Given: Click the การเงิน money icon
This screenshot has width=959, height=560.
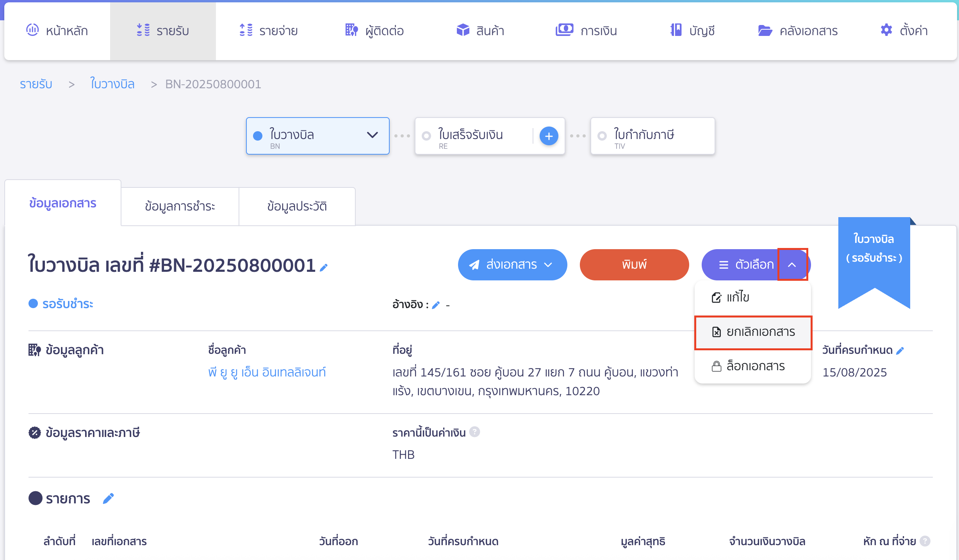Looking at the screenshot, I should point(564,30).
